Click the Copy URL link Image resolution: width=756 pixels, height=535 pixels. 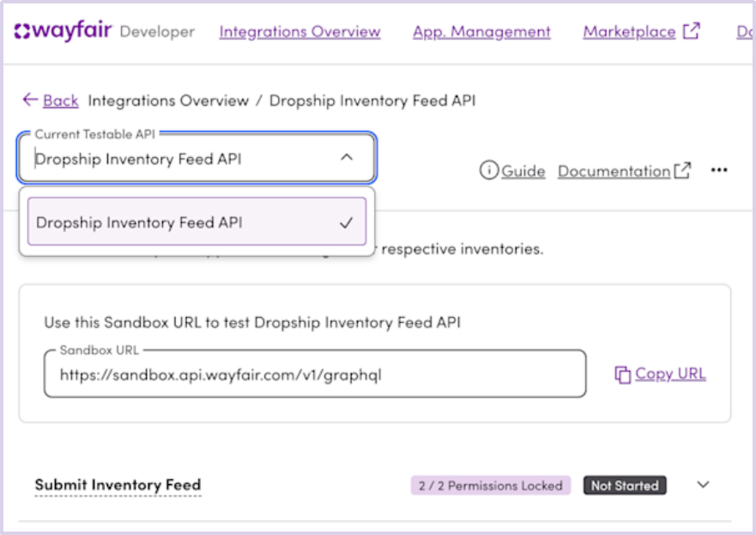[670, 374]
